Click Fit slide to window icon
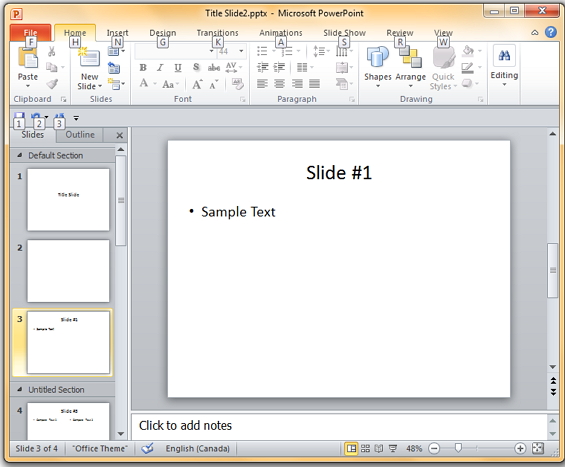The width and height of the screenshot is (565, 467). tap(538, 449)
